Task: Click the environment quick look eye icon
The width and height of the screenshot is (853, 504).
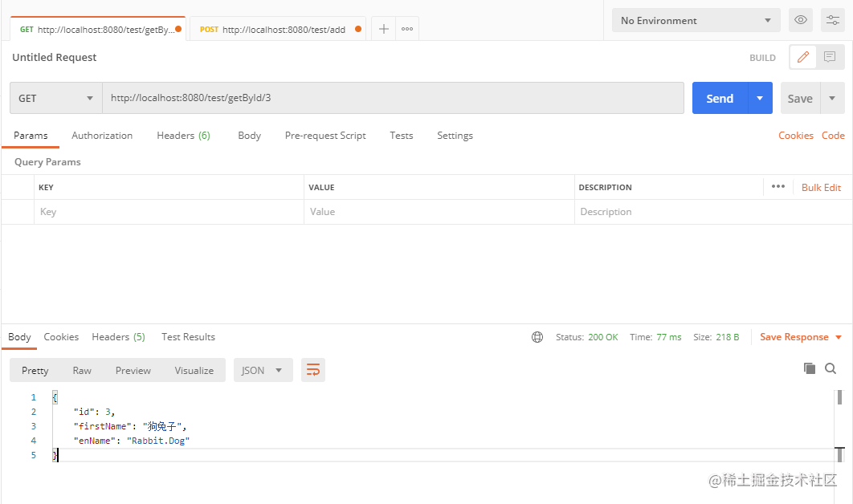Action: (801, 20)
